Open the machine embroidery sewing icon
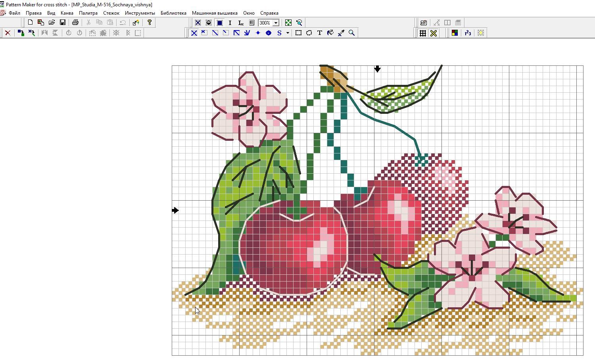Screen dimensions: 595x364 click(424, 23)
